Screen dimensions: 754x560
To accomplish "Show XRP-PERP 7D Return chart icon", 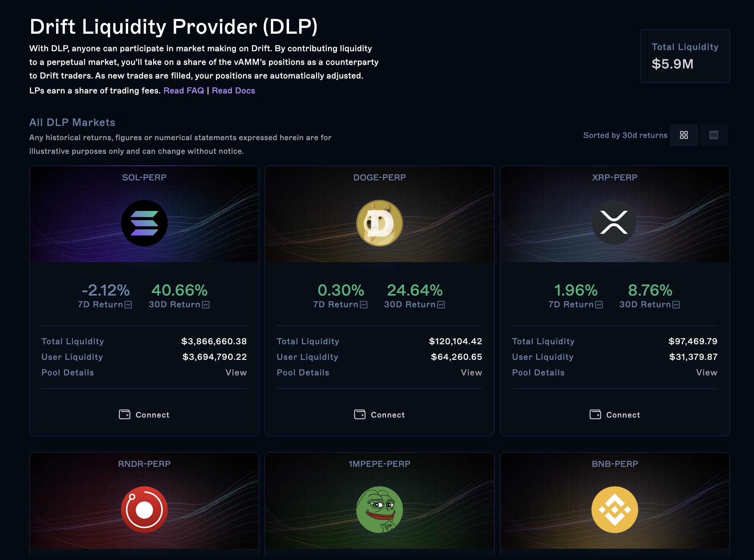I will tap(599, 304).
